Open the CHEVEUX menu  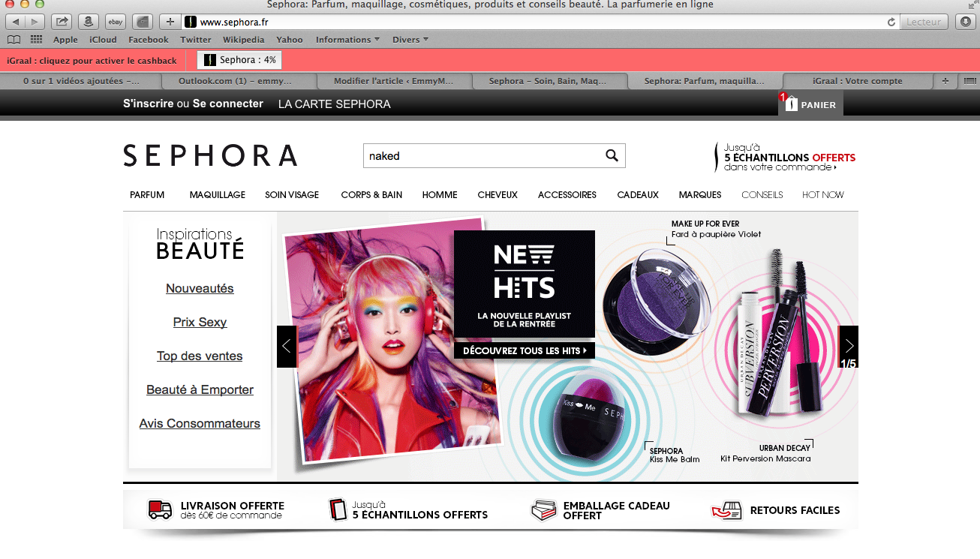(x=498, y=195)
